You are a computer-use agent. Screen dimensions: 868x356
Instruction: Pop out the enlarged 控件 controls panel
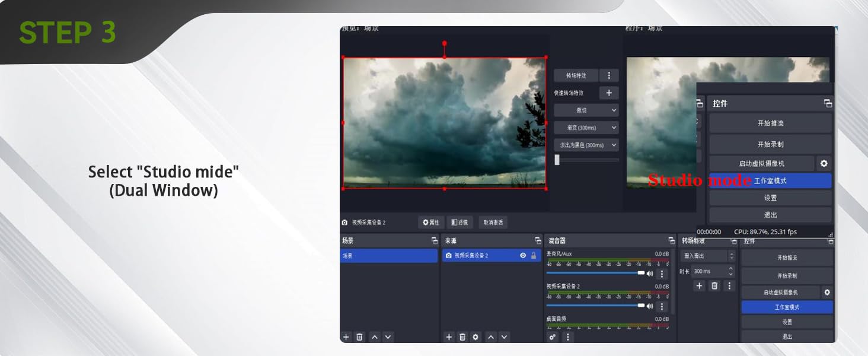(x=828, y=103)
